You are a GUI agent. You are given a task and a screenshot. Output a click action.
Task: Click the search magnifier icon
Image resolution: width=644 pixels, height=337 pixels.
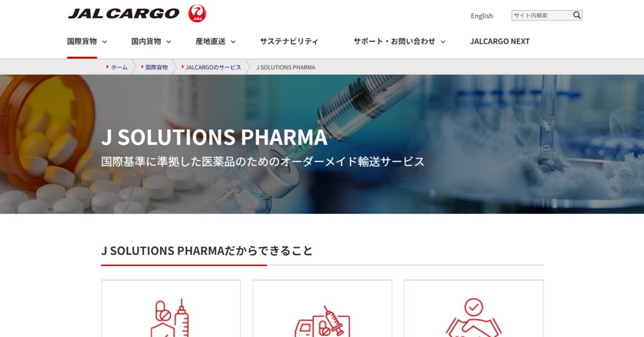(x=577, y=15)
